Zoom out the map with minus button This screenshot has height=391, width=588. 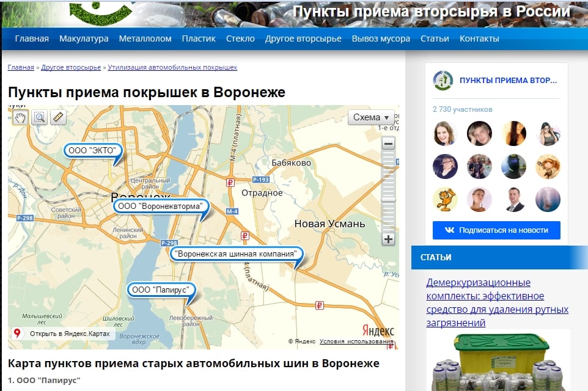(x=389, y=143)
